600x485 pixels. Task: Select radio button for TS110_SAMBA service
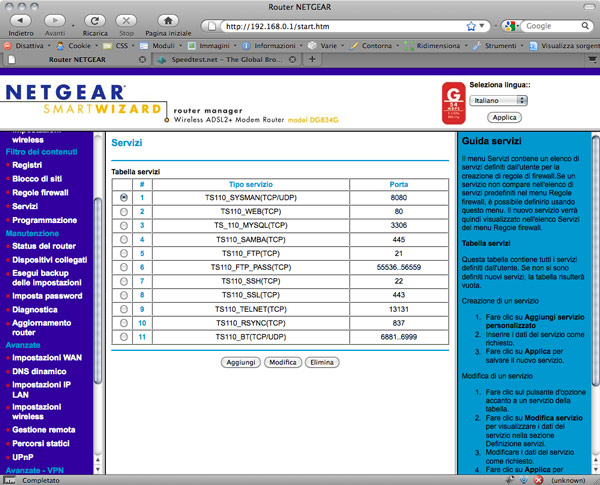coord(124,240)
